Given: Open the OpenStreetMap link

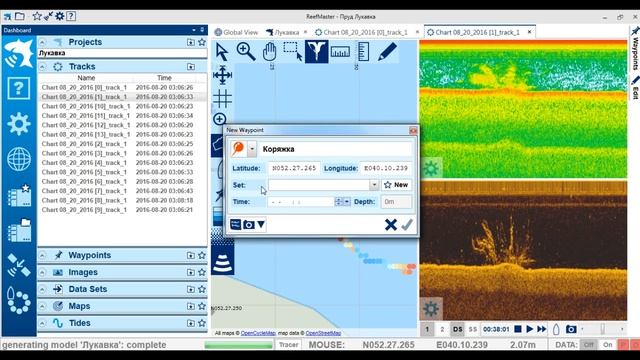Looking at the screenshot, I should 323,333.
